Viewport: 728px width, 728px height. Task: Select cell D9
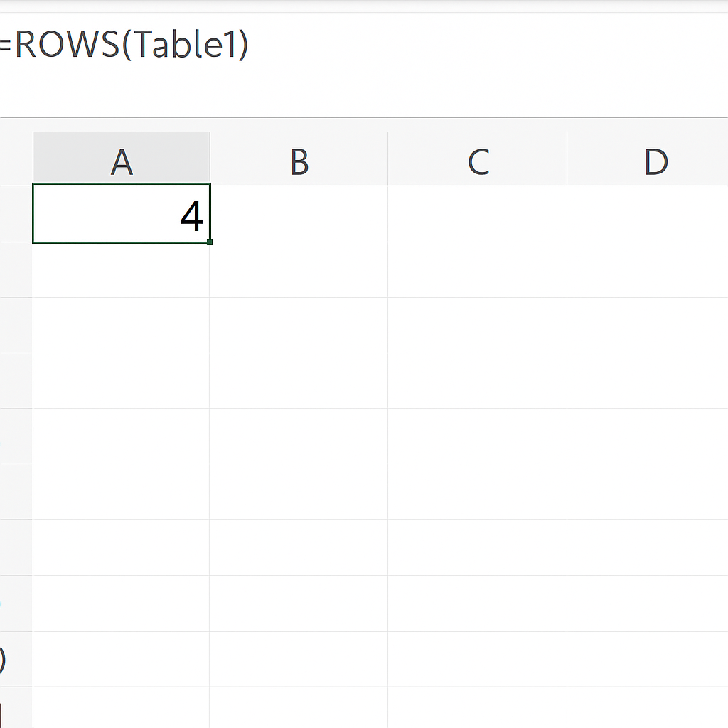(648, 659)
